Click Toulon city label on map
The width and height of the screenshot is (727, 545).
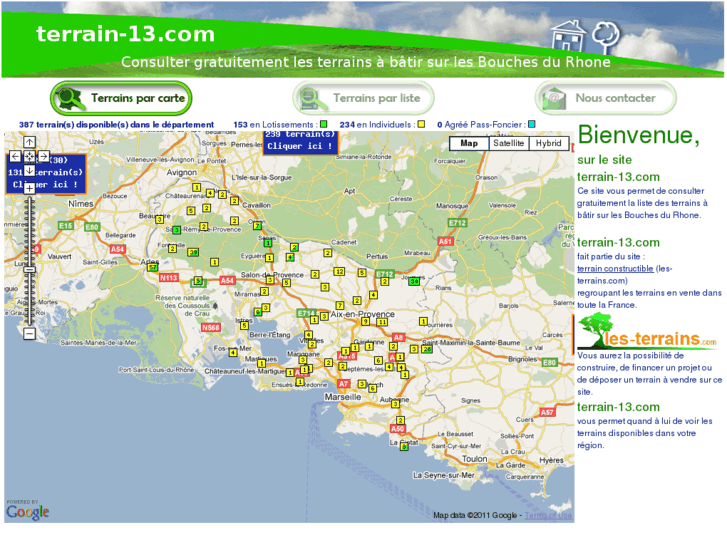click(474, 459)
